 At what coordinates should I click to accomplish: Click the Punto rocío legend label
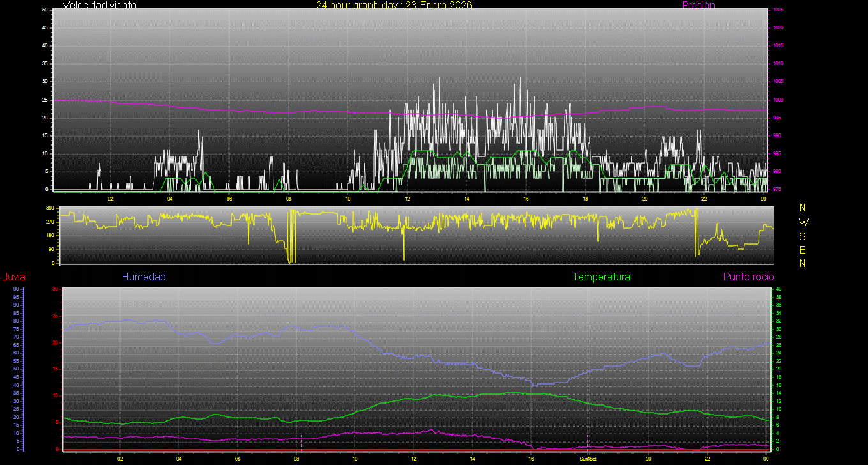click(749, 277)
